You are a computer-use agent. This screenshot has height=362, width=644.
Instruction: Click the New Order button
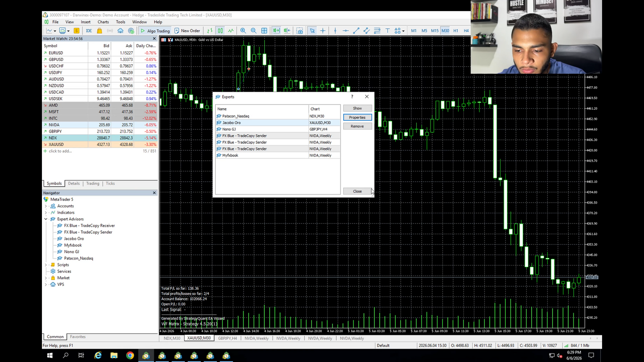click(187, 31)
